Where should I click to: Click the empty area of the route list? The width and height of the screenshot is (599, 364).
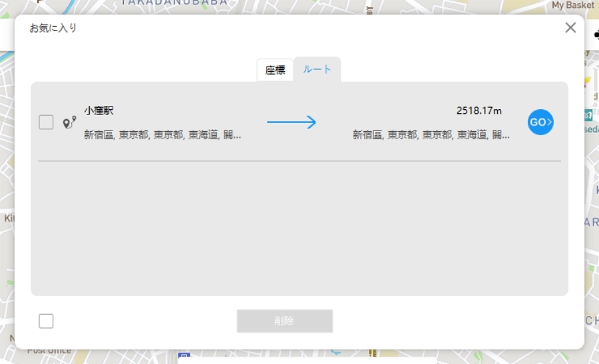point(299,226)
